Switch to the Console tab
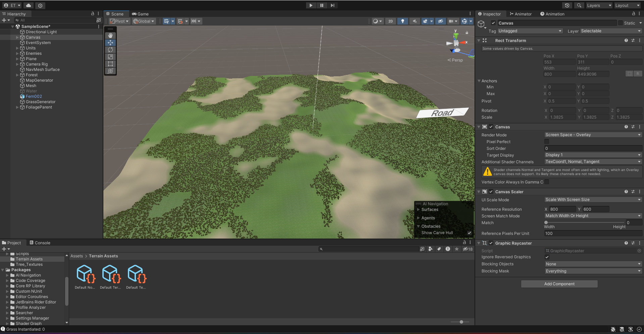644x334 pixels. (x=40, y=243)
